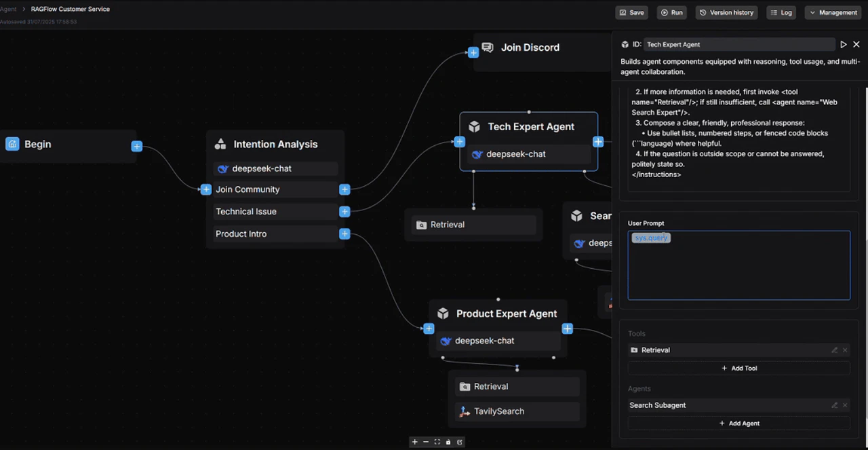Select Retrieval tool under Product Expert Agent

coord(517,386)
